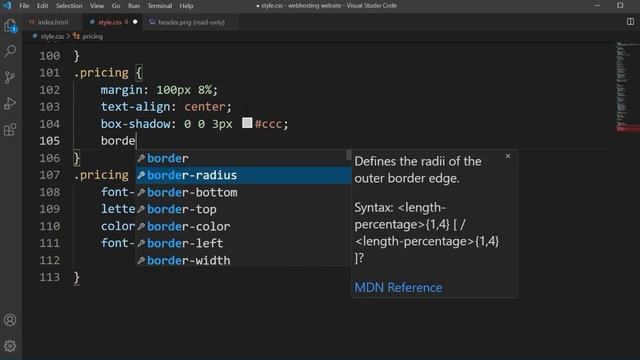Open the MDN Reference link
The image size is (640, 360).
tap(398, 287)
